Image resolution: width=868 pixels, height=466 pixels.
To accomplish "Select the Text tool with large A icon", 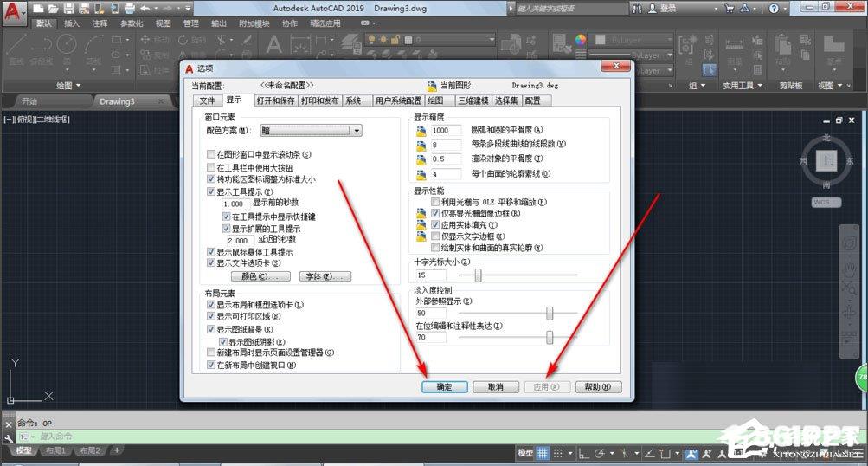I will click(x=274, y=44).
